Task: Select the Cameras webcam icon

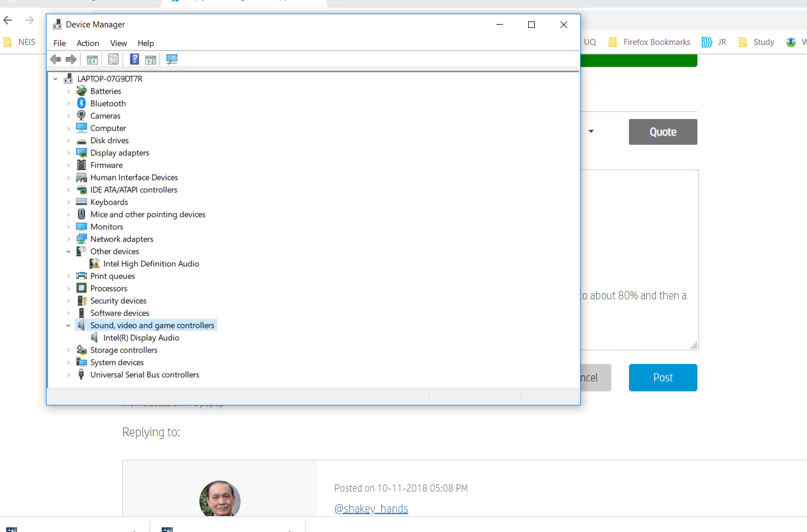Action: point(82,116)
